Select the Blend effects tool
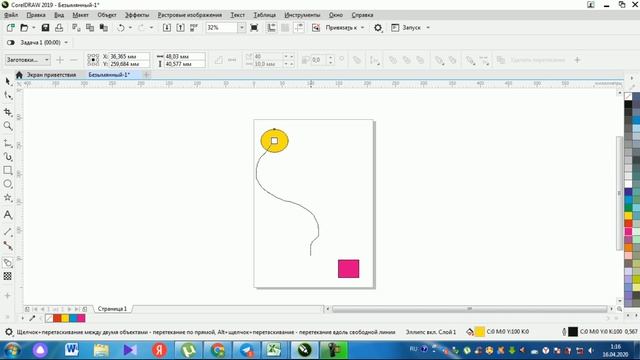Viewport: 640px width, 360px height. 8,262
